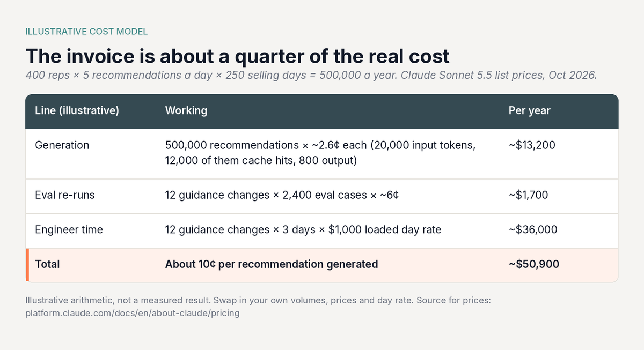Click the 'Total' row label
The image size is (644, 350).
click(x=47, y=264)
